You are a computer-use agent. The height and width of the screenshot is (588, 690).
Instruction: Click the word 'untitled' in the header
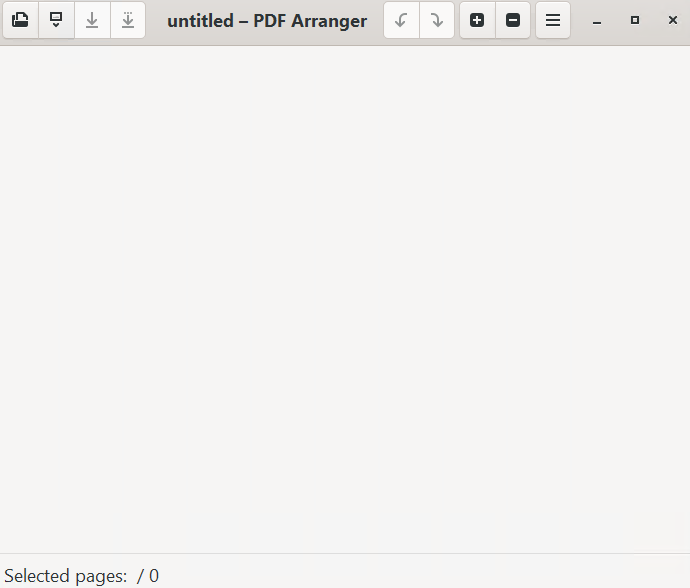[x=200, y=21]
